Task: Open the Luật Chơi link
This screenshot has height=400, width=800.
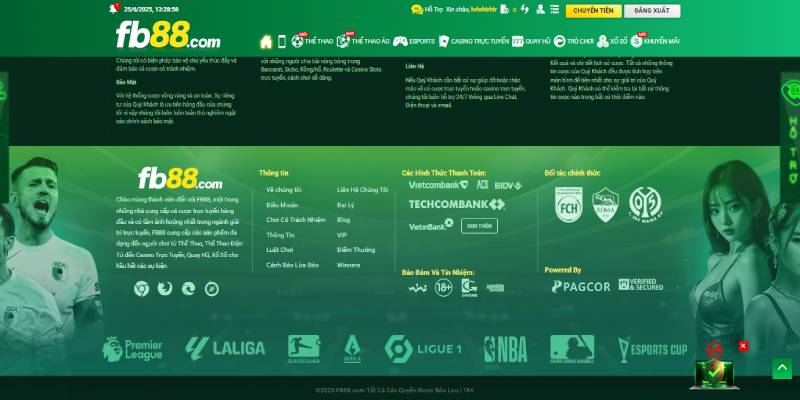Action: (280, 250)
